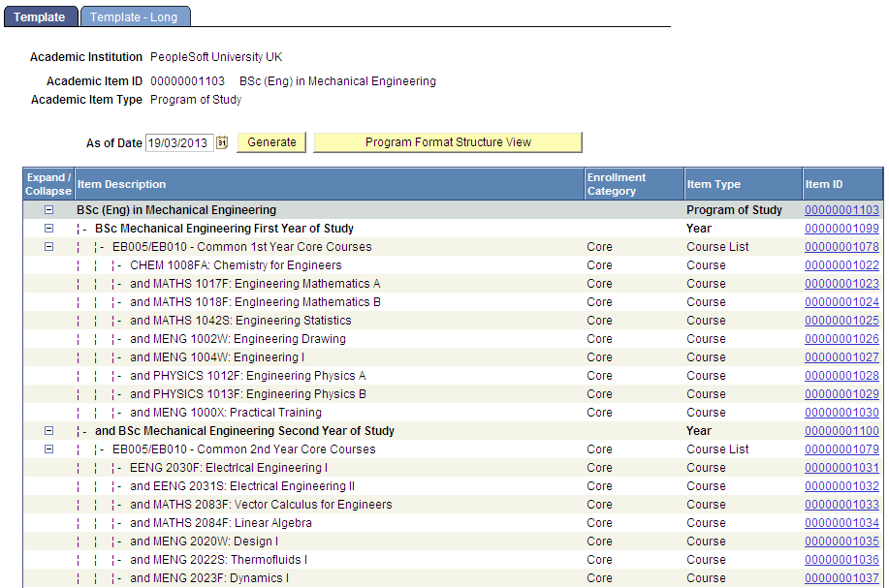Open item ID link 00000001079

point(841,449)
